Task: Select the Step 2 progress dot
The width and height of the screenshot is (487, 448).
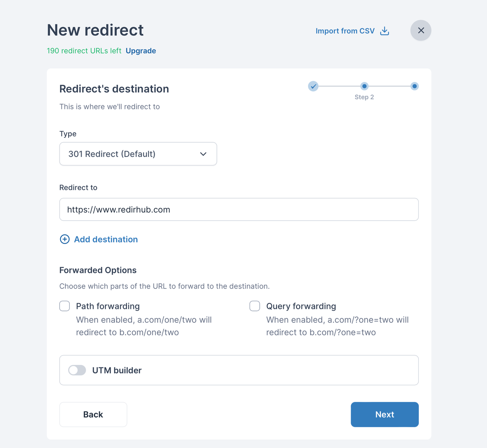Action: click(x=364, y=86)
